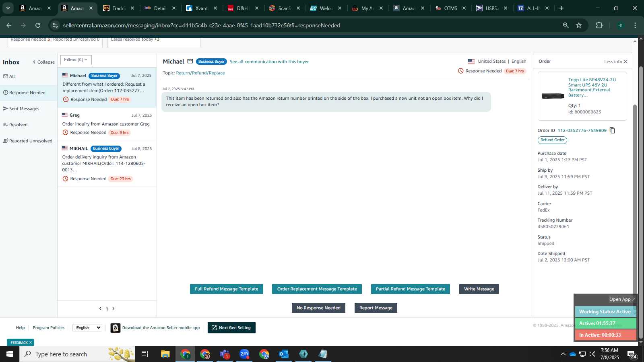Open the Windows Start menu

coord(10,354)
